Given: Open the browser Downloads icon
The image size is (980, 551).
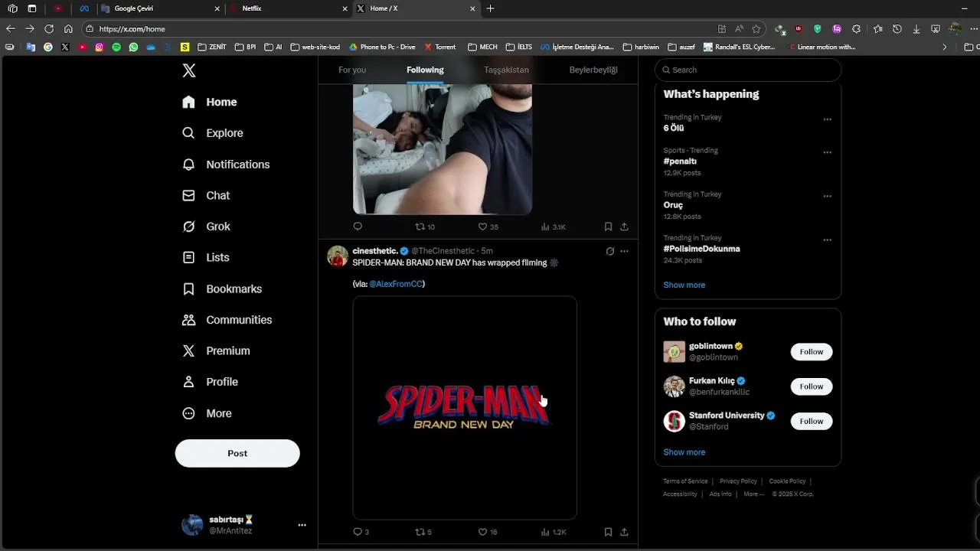Looking at the screenshot, I should (x=916, y=29).
